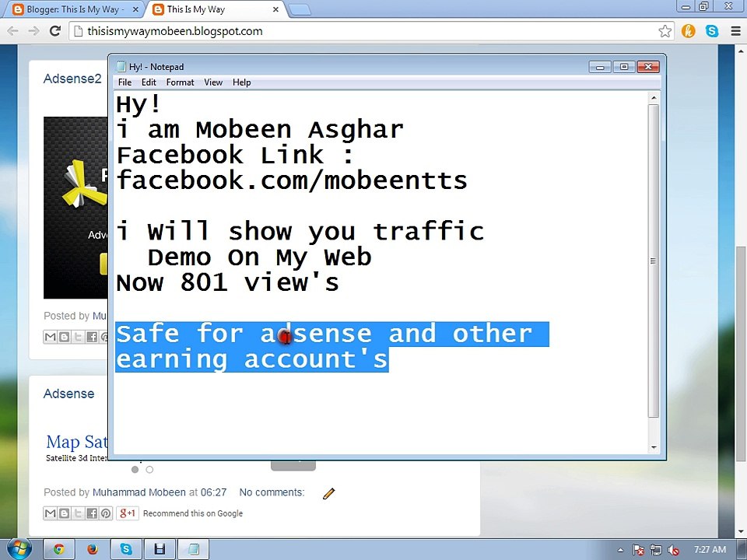Bookmark this page with the star icon
Viewport: 747px width, 560px height.
tap(665, 31)
